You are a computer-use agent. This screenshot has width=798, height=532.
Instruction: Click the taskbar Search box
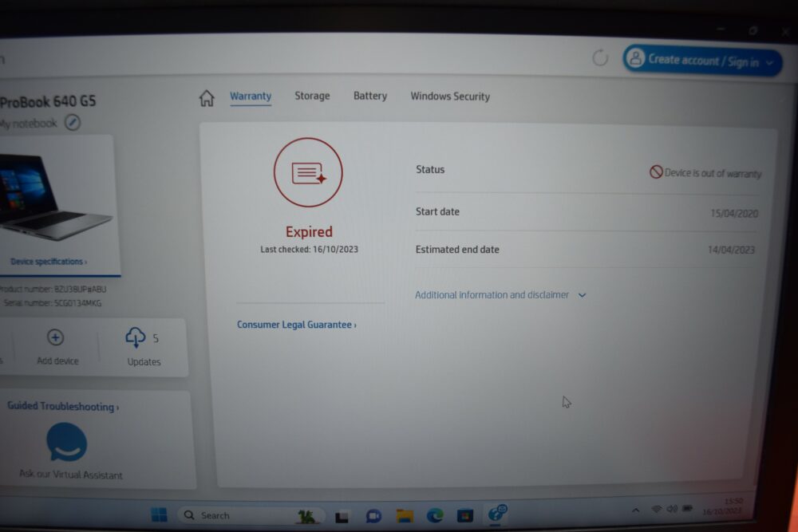252,515
